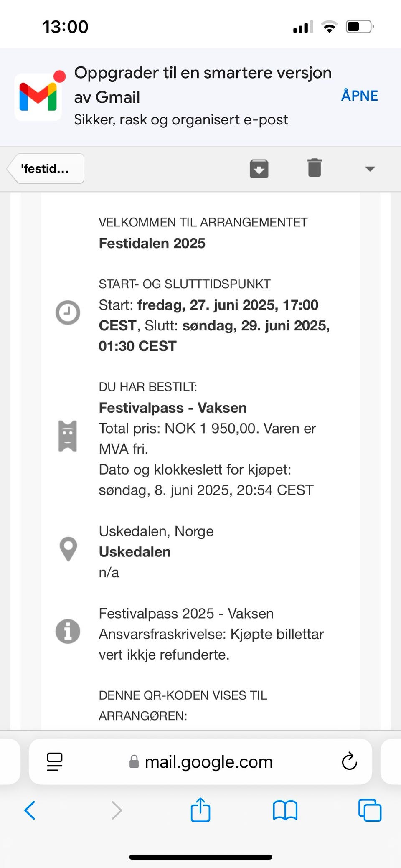
Task: Tap the clock icon beside the start time
Action: coord(68,312)
